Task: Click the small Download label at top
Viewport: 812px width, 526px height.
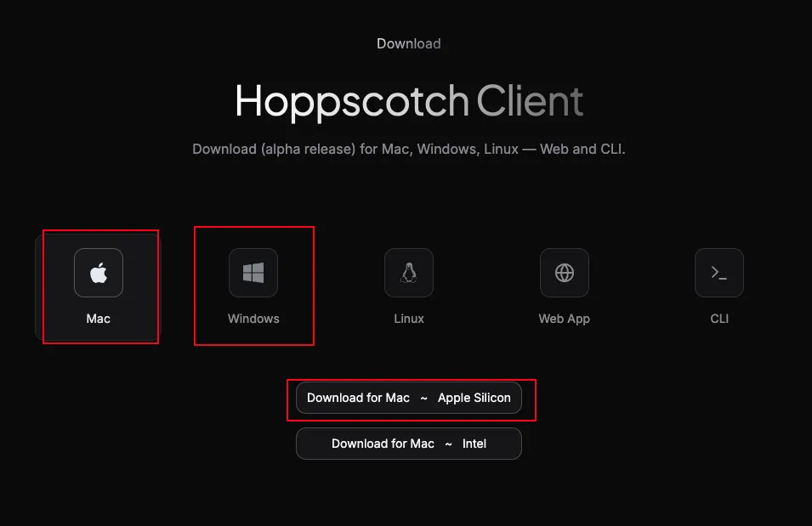Action: pyautogui.click(x=409, y=43)
